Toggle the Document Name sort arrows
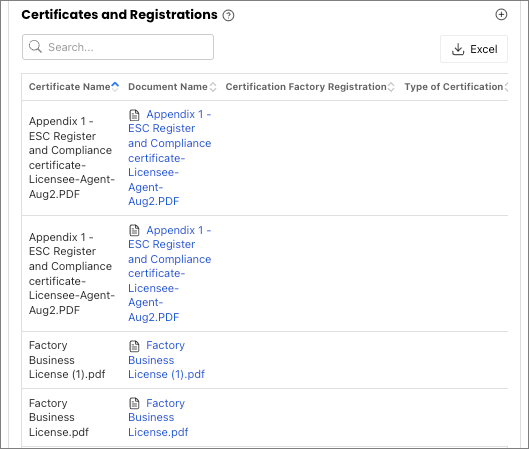 [213, 87]
